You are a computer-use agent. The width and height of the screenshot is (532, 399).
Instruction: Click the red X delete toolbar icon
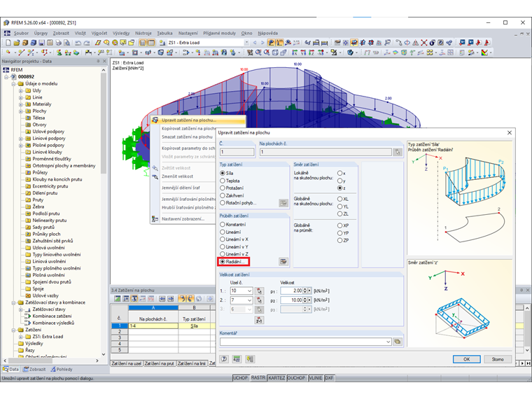[x=424, y=43]
